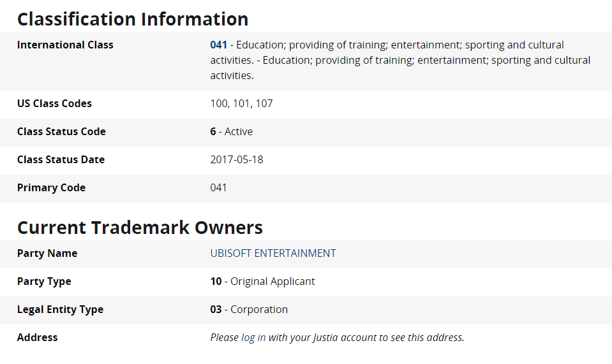Select the Legal Entity Type label
612x364 pixels.
(x=60, y=309)
